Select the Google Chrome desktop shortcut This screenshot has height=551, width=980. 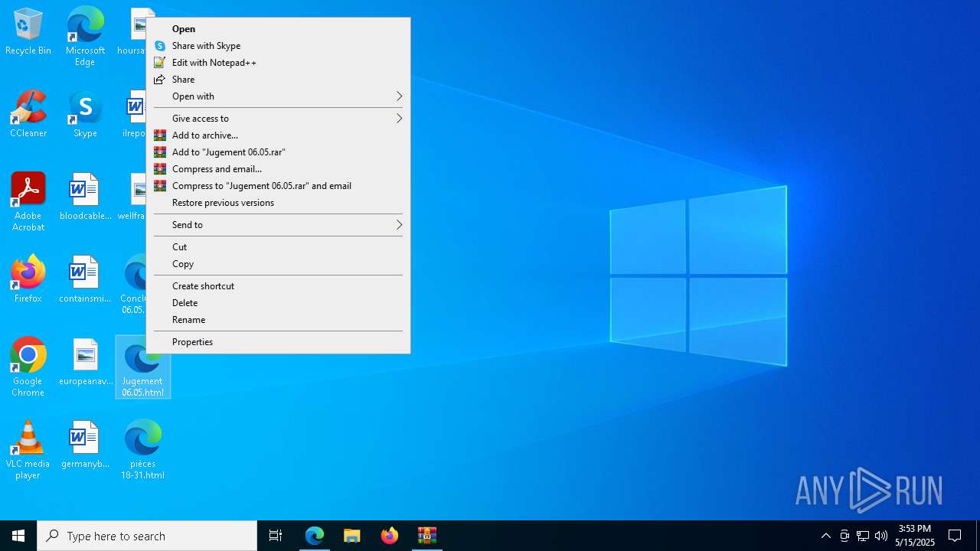[x=28, y=367]
